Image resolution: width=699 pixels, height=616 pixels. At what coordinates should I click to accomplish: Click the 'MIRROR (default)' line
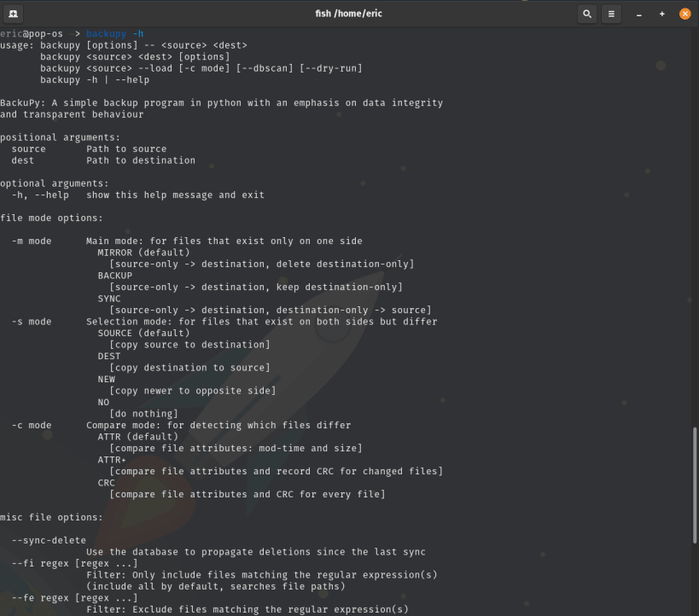pyautogui.click(x=143, y=253)
